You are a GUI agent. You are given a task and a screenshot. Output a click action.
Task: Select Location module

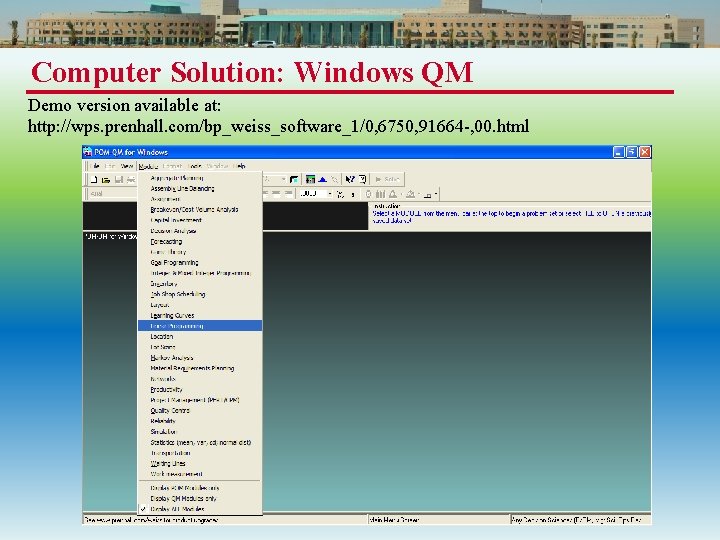(200, 337)
